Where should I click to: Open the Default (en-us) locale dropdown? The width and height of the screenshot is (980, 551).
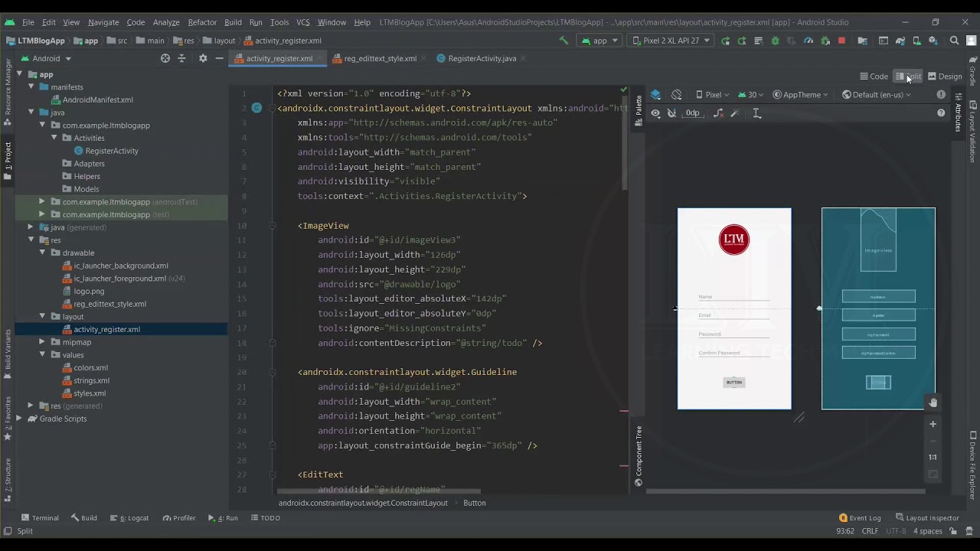tap(877, 95)
